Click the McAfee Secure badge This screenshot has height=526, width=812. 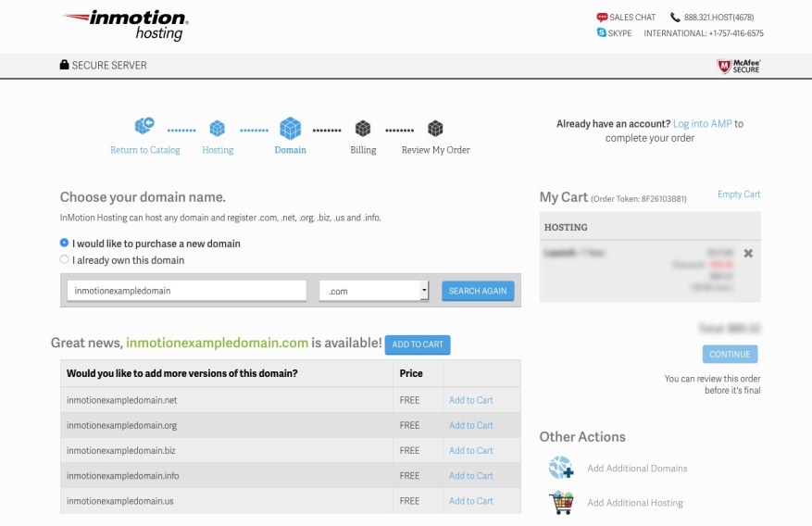coord(738,66)
